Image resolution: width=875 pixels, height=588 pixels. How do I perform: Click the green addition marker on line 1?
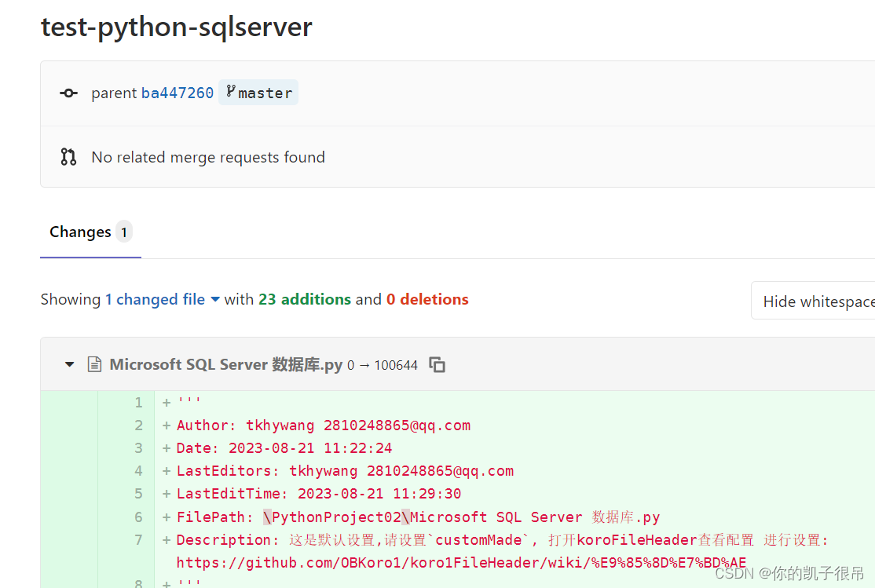click(165, 401)
